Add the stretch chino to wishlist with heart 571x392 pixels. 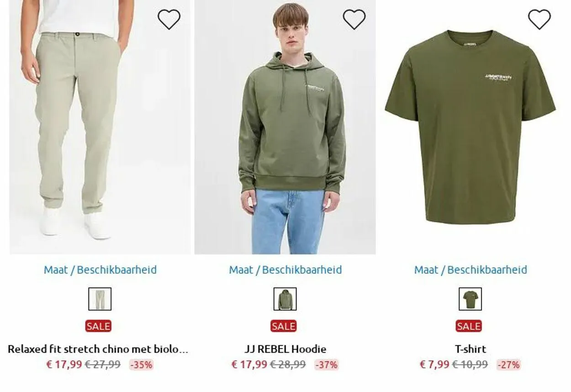click(x=169, y=19)
